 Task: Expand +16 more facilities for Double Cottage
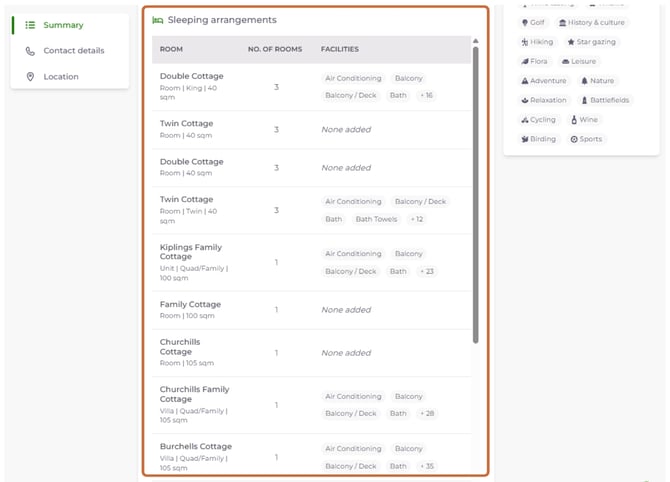pos(426,95)
